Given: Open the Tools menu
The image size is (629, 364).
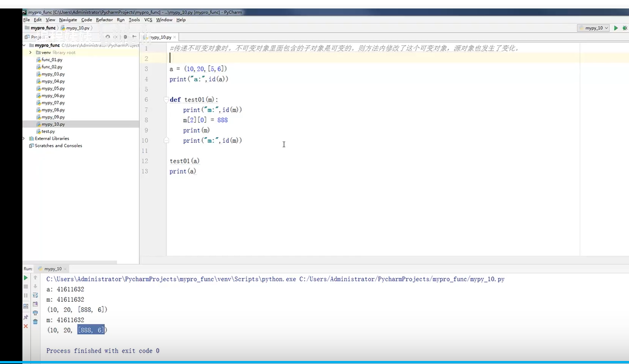Looking at the screenshot, I should pyautogui.click(x=134, y=19).
